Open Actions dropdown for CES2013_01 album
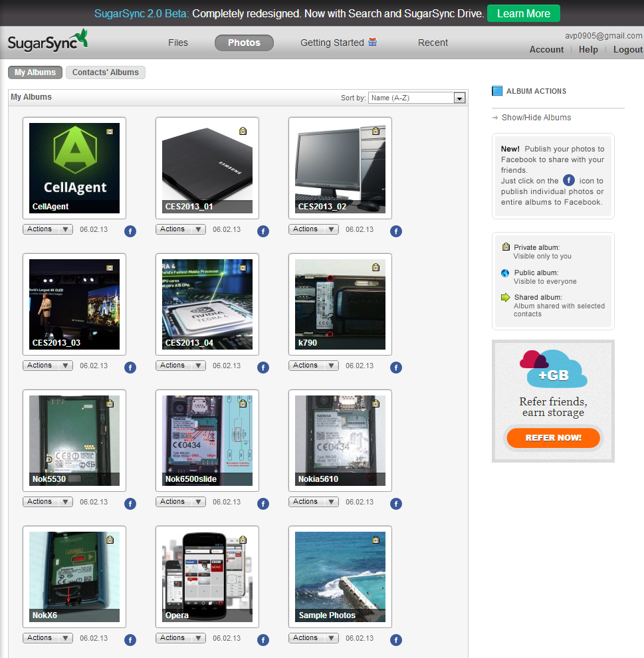Viewport: 644px width, 658px height. click(x=181, y=229)
